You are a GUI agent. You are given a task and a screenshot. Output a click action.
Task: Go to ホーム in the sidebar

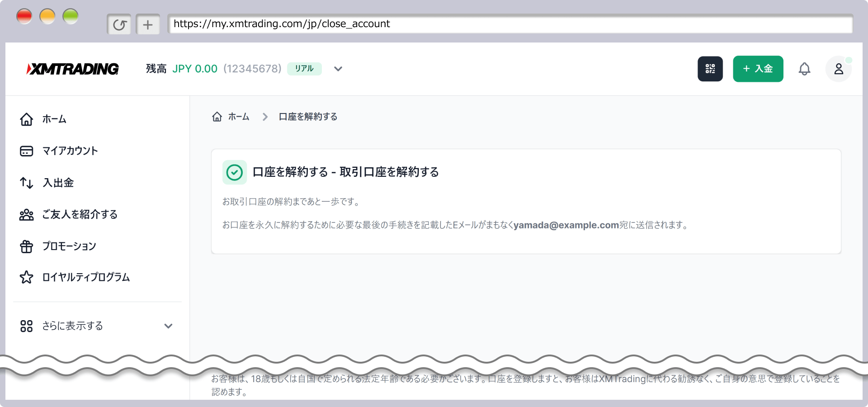(54, 119)
